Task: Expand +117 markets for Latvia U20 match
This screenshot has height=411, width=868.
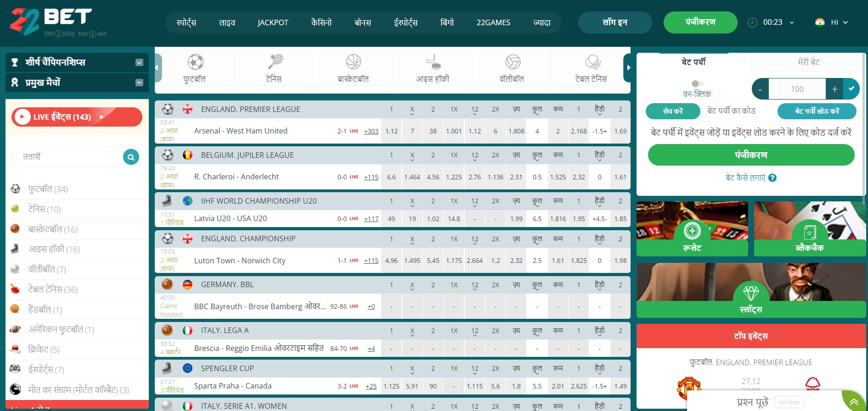Action: click(x=371, y=219)
